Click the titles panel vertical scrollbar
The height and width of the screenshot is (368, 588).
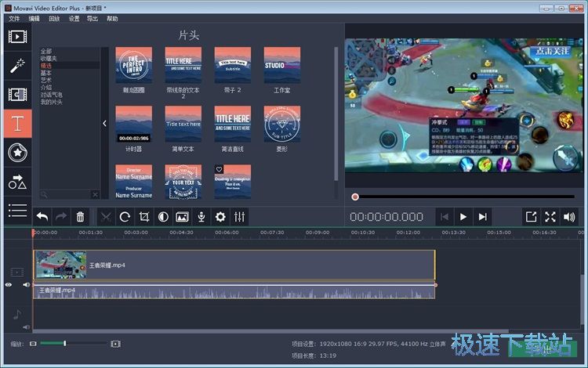click(x=336, y=114)
